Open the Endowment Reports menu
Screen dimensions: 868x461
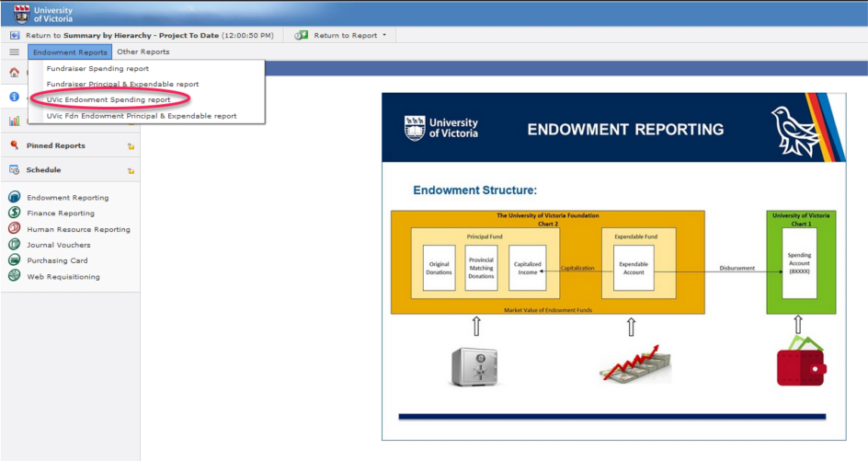point(70,52)
